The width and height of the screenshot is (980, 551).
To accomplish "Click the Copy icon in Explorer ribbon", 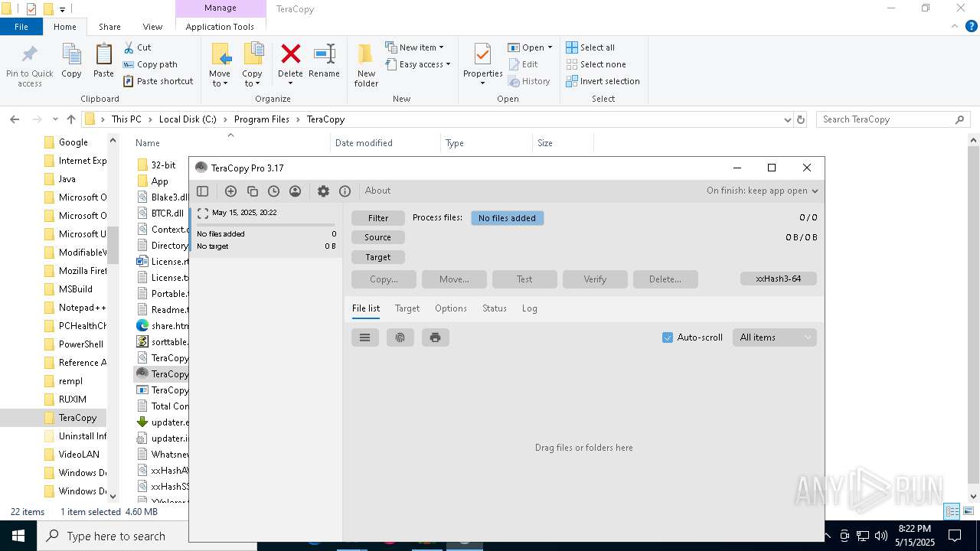I will coord(71,55).
